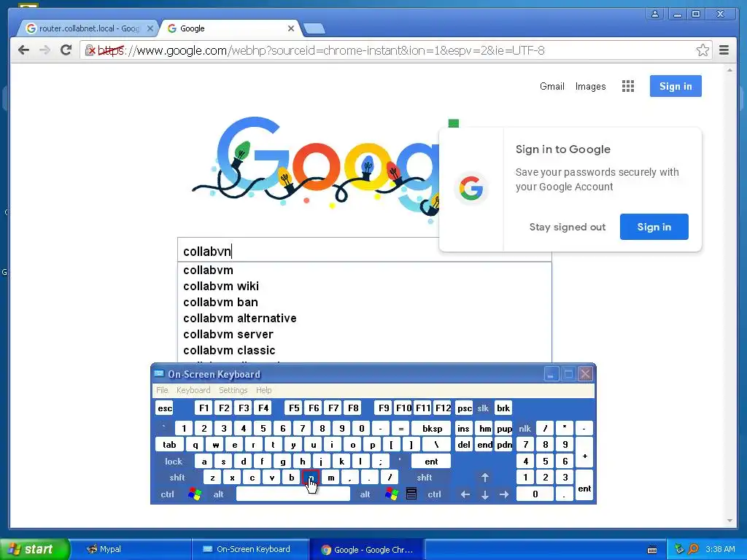The width and height of the screenshot is (747, 560).
Task: Switch to the router.collabnet.local tab
Action: point(88,28)
